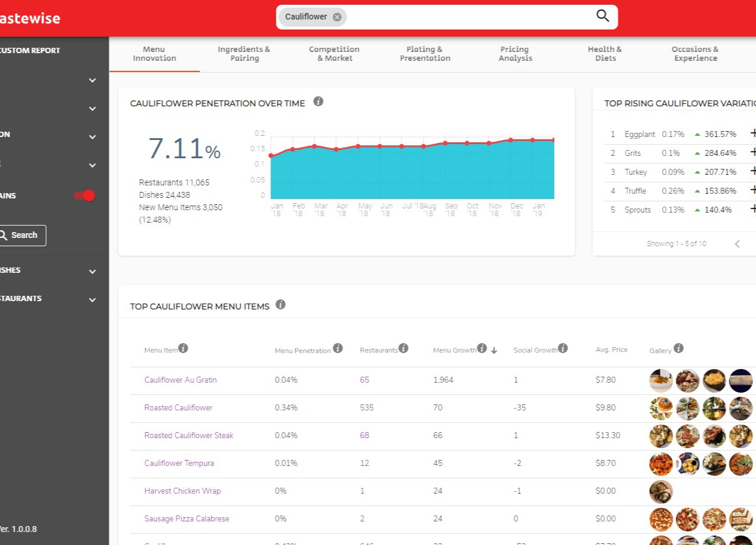Open the Pricing Analysis tab
The image size is (756, 545).
click(515, 54)
